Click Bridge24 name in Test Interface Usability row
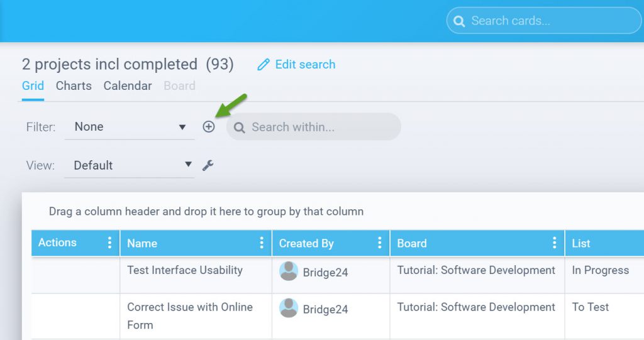 click(x=325, y=273)
